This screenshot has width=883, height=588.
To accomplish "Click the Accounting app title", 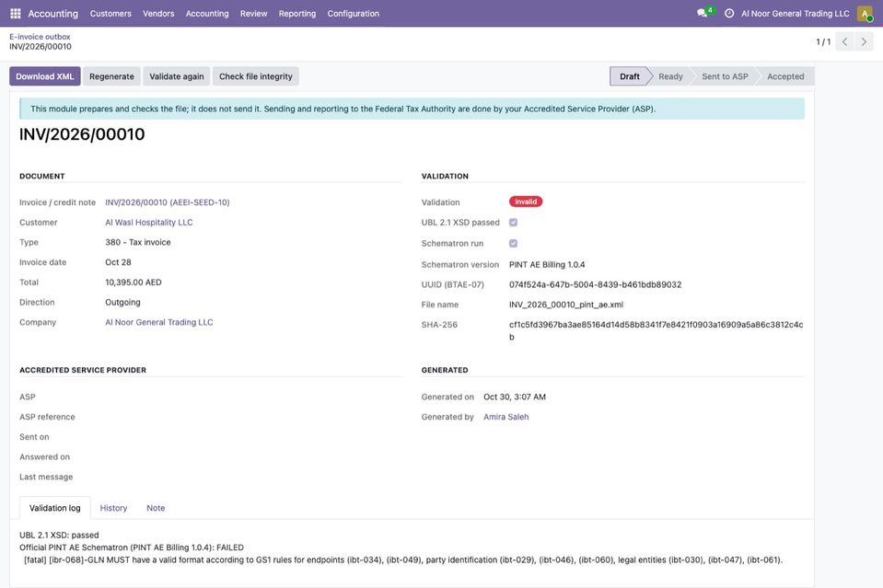I will pyautogui.click(x=52, y=14).
